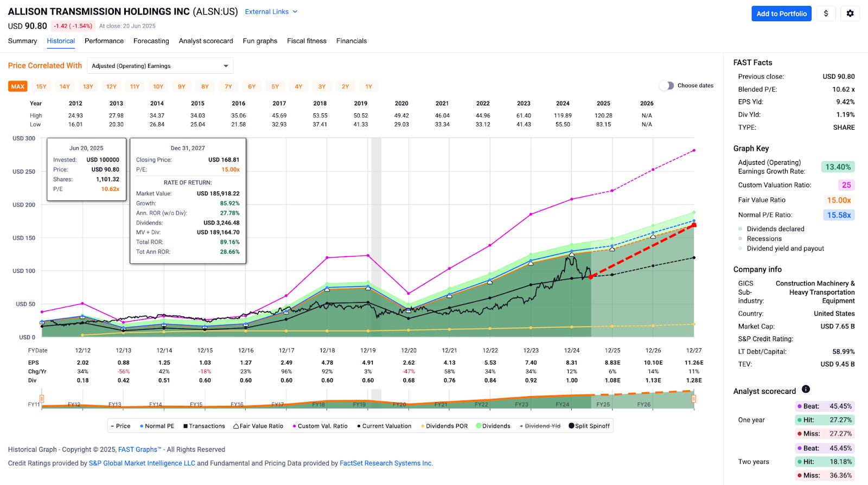The width and height of the screenshot is (868, 485).
Task: Open the Performance tab
Action: pos(104,41)
